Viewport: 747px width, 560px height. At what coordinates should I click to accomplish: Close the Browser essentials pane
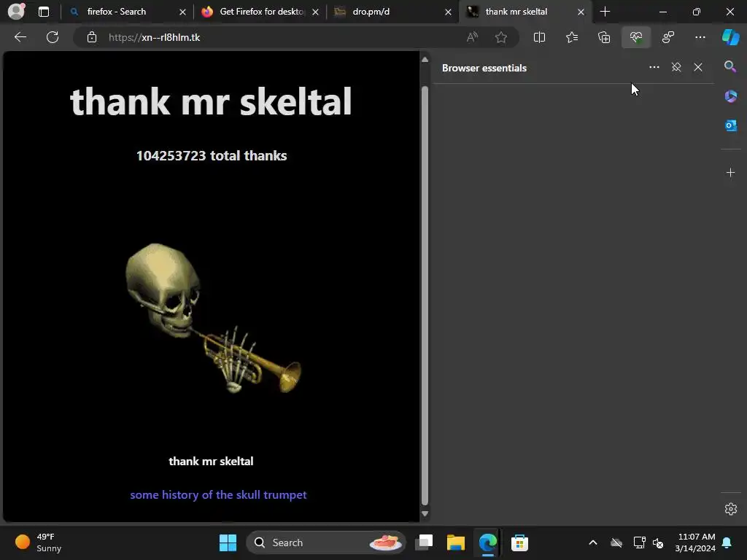pos(698,67)
